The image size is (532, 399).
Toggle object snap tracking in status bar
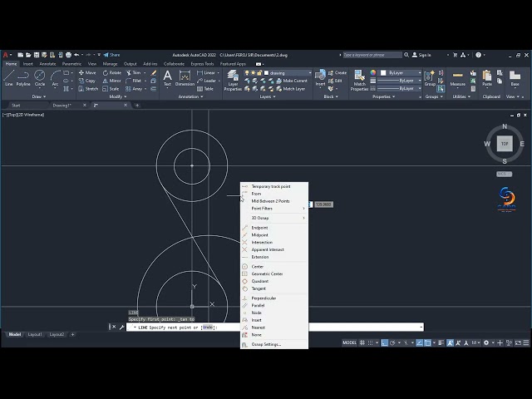pyautogui.click(x=419, y=342)
